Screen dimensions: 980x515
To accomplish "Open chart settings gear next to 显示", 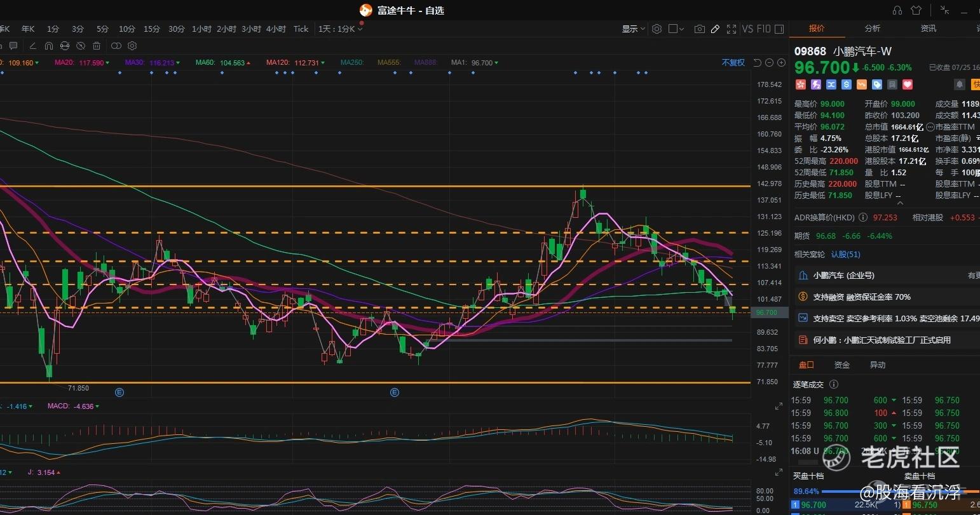I will [x=657, y=29].
